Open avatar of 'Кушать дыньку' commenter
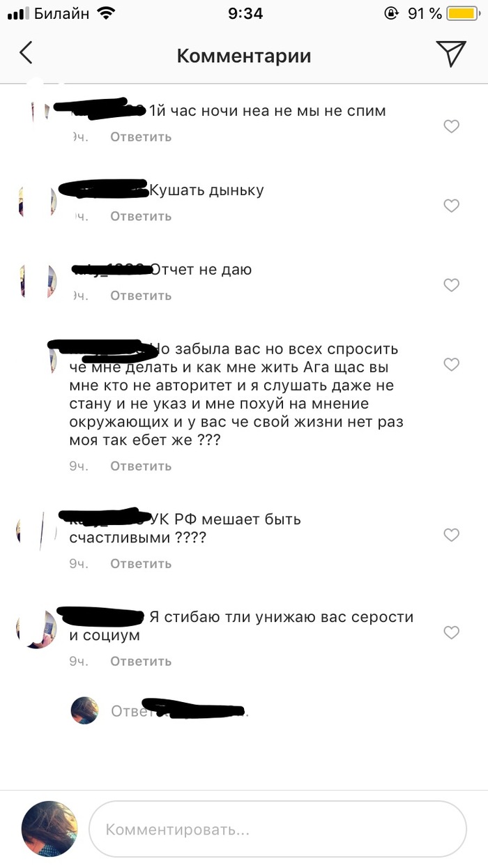This screenshot has height=868, width=488. [x=36, y=203]
